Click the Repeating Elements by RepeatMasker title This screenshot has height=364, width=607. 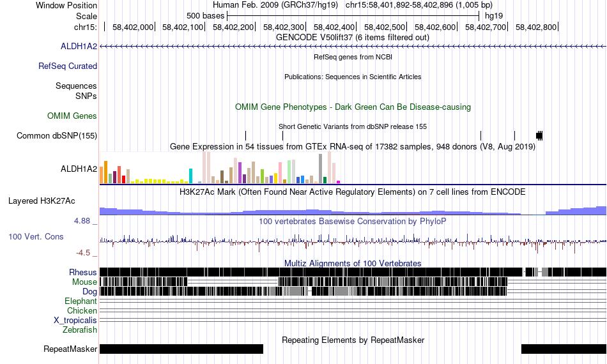click(x=353, y=340)
